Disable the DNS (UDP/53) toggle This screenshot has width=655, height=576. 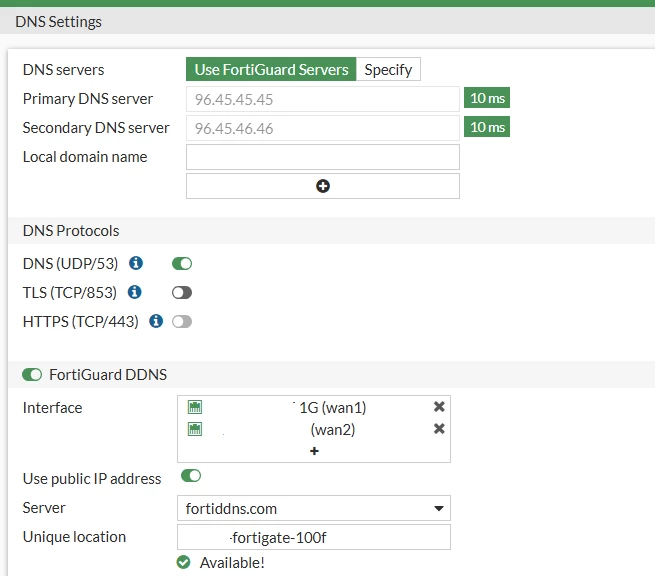(182, 264)
